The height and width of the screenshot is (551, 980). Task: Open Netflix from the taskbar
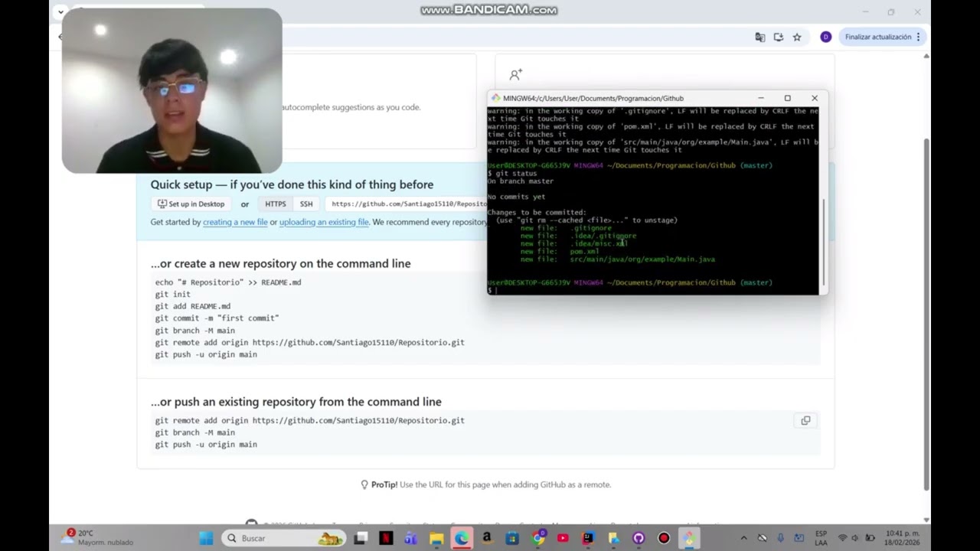386,538
